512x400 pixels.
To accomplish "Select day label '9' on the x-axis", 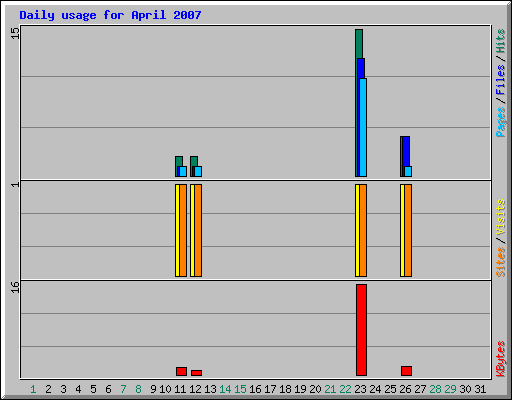I will [x=153, y=389].
